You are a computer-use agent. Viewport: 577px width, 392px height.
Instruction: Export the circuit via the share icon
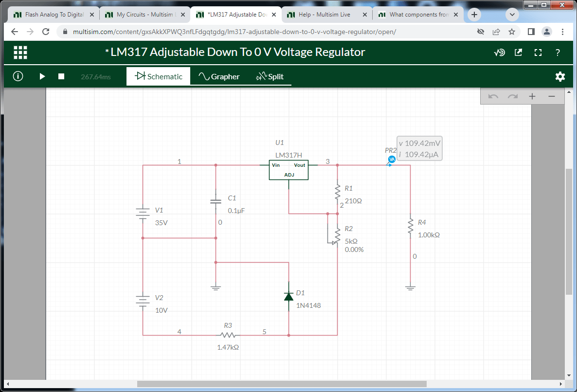[519, 52]
